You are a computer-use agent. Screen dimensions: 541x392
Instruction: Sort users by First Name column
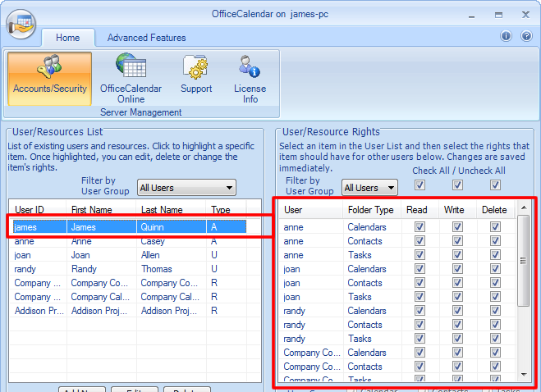click(102, 210)
